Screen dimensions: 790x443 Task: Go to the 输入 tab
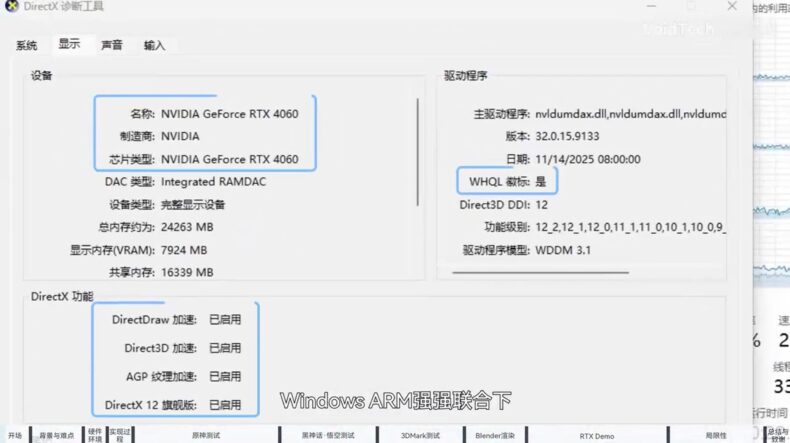click(x=154, y=45)
